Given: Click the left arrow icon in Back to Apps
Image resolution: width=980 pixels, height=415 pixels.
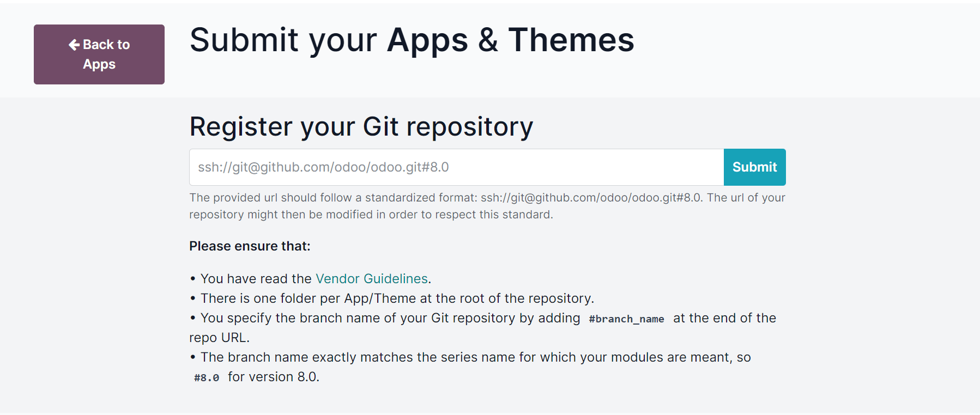Looking at the screenshot, I should click(x=74, y=45).
